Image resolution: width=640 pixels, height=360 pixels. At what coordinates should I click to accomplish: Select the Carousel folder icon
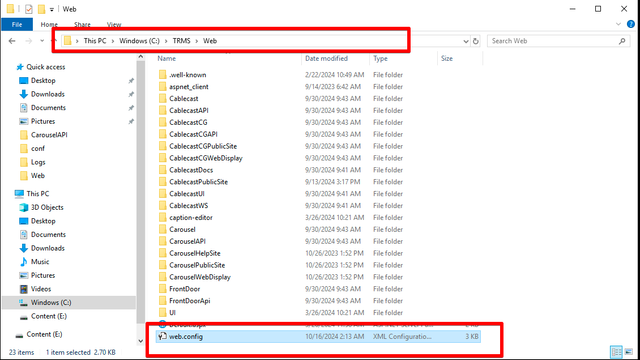(162, 229)
